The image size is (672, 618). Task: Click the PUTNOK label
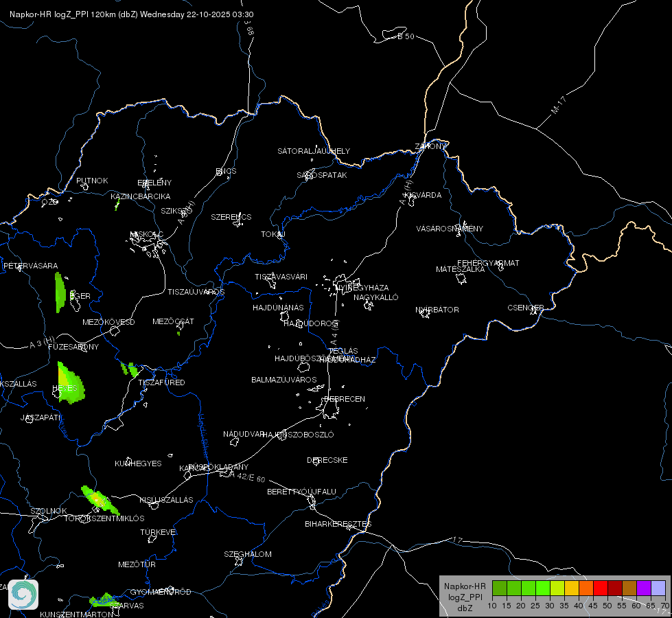point(92,181)
